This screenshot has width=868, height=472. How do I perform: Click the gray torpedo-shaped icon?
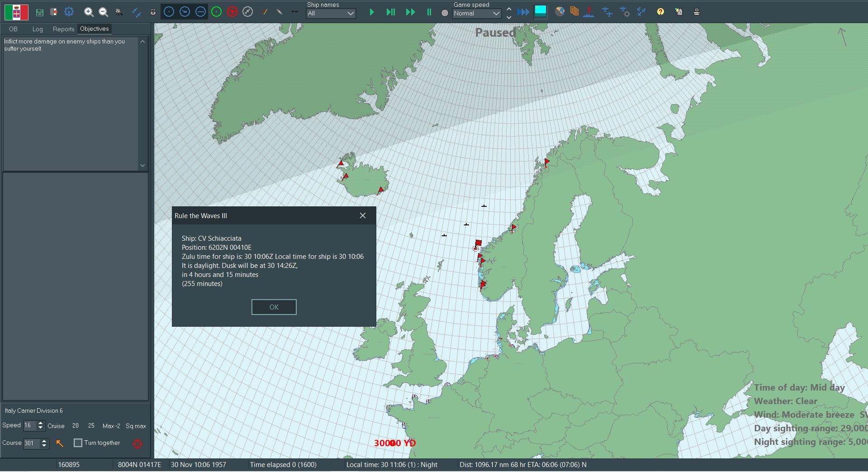[x=280, y=12]
